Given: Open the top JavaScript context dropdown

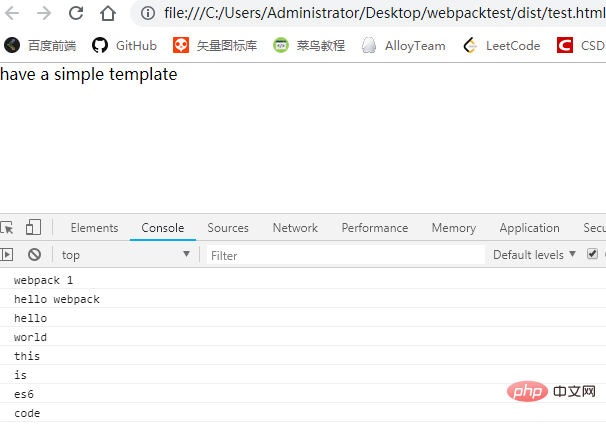Looking at the screenshot, I should tap(125, 255).
